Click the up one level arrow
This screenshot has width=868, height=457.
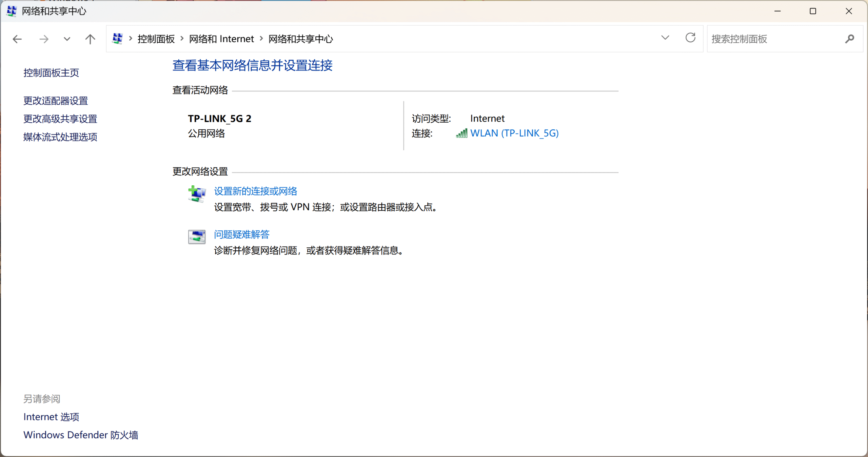[90, 39]
